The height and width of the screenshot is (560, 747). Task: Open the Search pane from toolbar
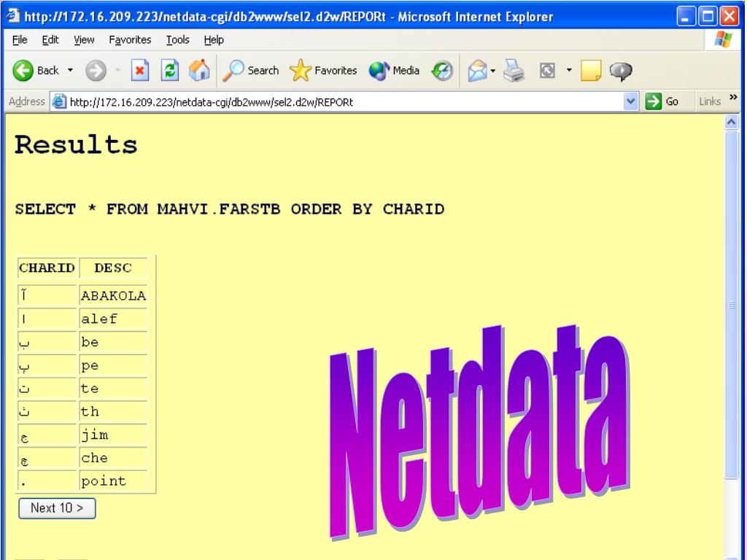251,71
